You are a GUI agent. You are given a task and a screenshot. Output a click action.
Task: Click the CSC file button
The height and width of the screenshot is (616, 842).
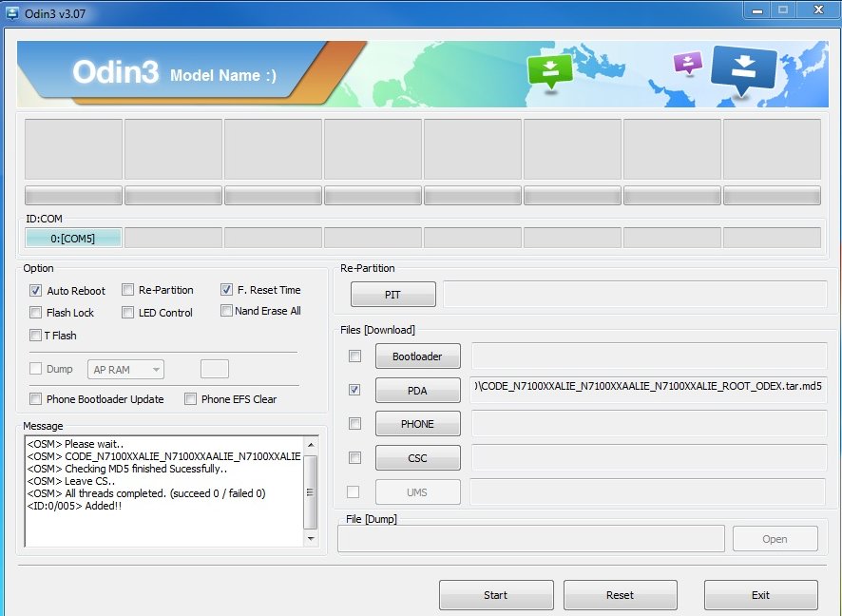point(418,457)
